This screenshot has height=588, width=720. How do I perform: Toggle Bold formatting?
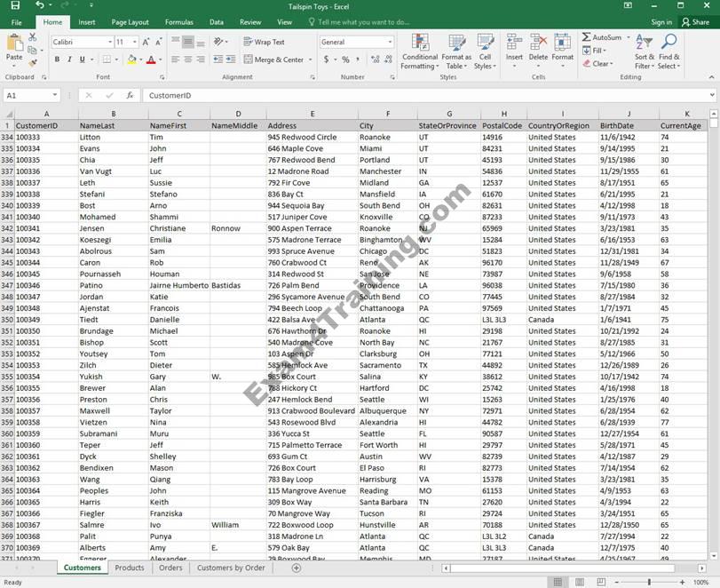(x=57, y=60)
